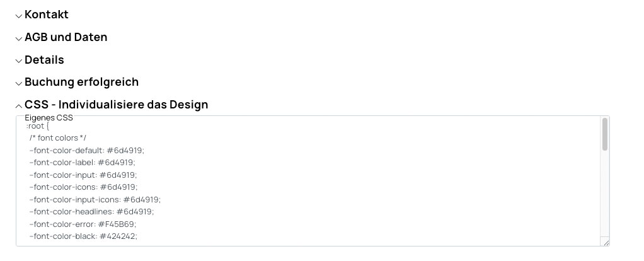Click the Buchung erfolgreich heading

tap(81, 82)
